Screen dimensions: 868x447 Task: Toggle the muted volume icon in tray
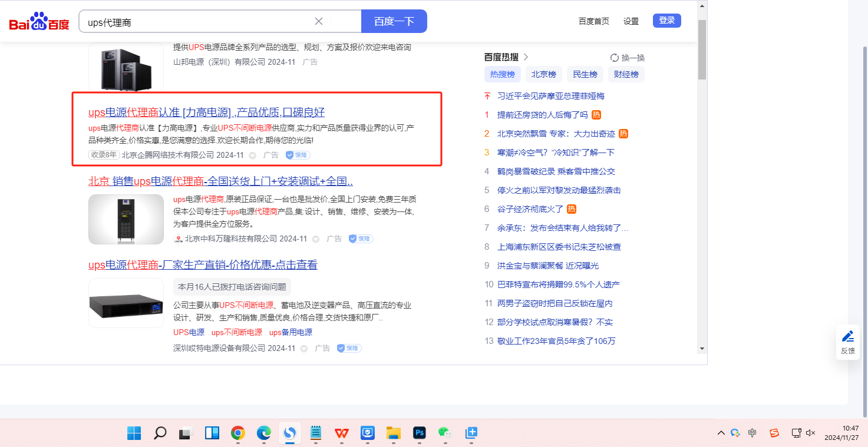(810, 433)
